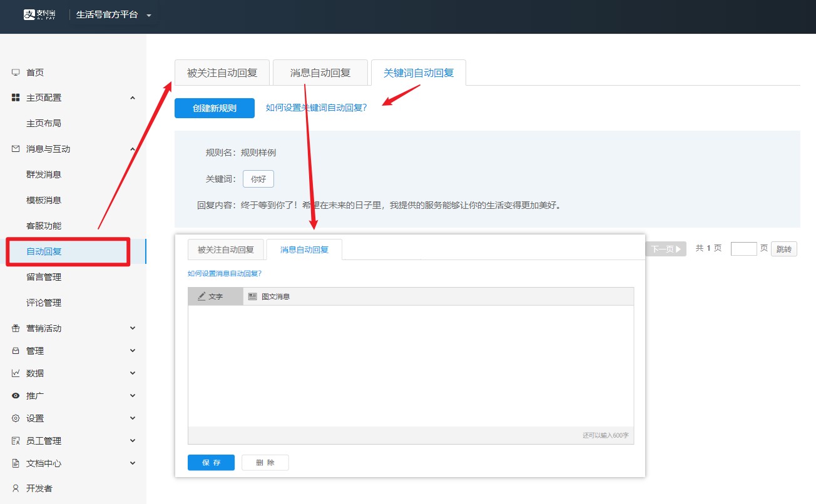Click the 你好 keyword tag

click(x=258, y=179)
